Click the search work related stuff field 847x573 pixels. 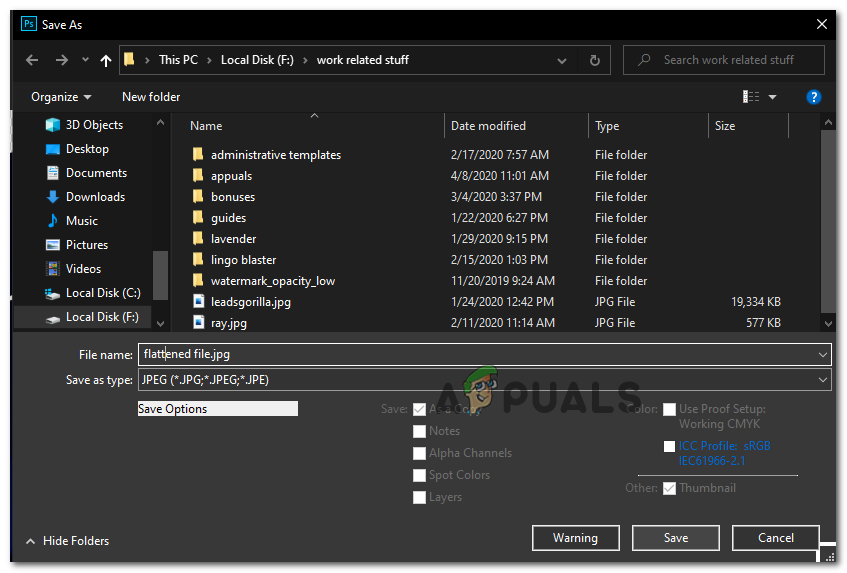724,60
